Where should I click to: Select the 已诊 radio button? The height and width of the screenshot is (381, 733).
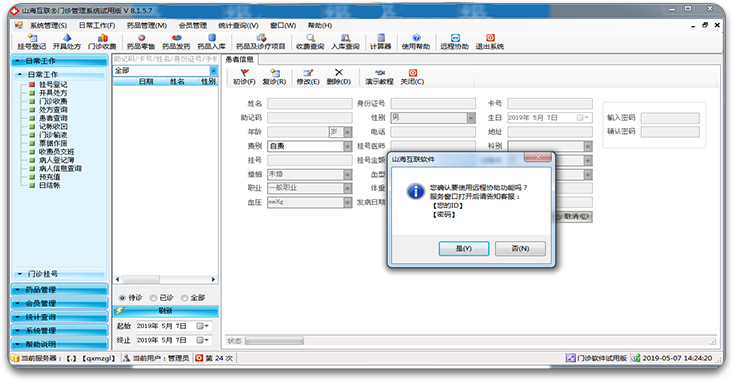pos(153,298)
